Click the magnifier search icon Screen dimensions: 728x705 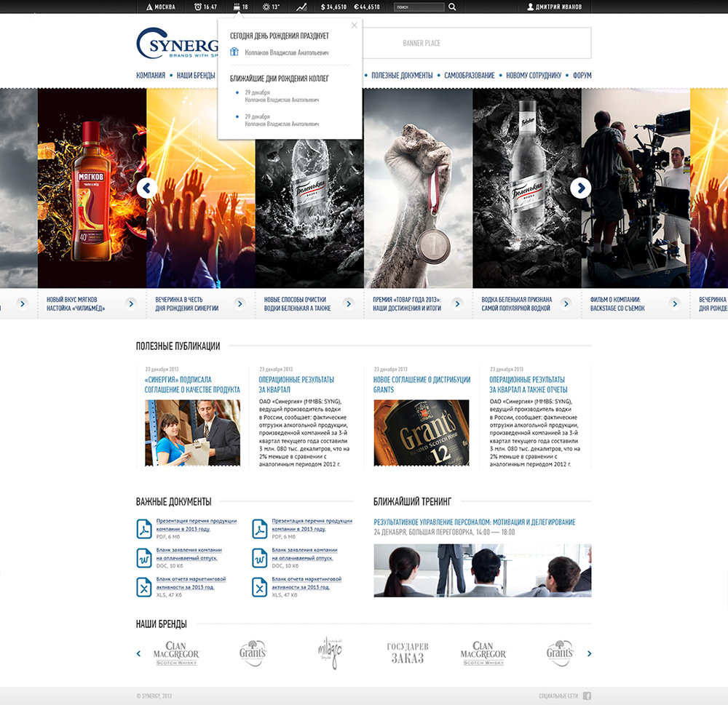452,7
